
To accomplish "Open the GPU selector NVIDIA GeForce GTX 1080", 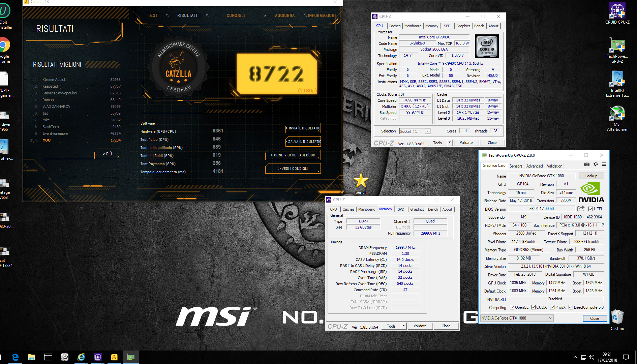I will tap(517, 318).
